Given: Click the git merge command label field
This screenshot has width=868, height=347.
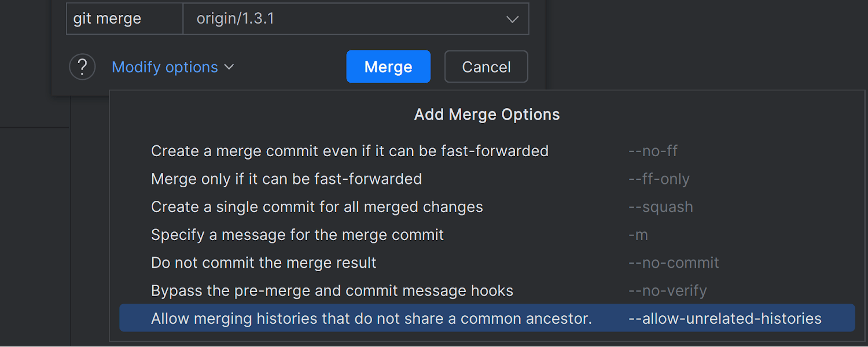Looking at the screenshot, I should click(x=125, y=19).
